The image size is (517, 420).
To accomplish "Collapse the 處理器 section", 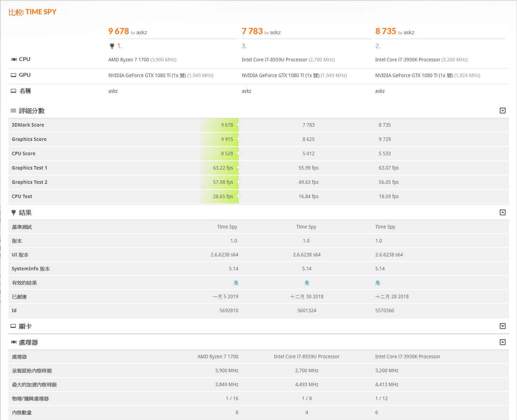I will click(x=503, y=342).
